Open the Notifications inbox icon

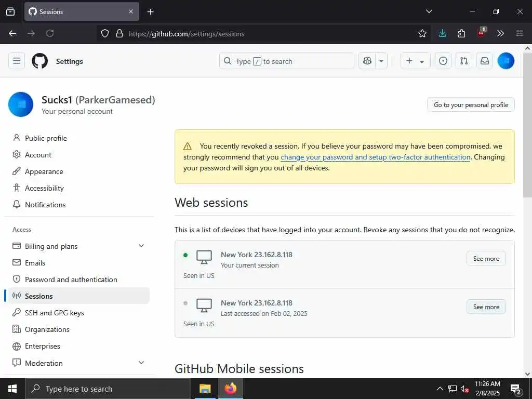(x=484, y=61)
